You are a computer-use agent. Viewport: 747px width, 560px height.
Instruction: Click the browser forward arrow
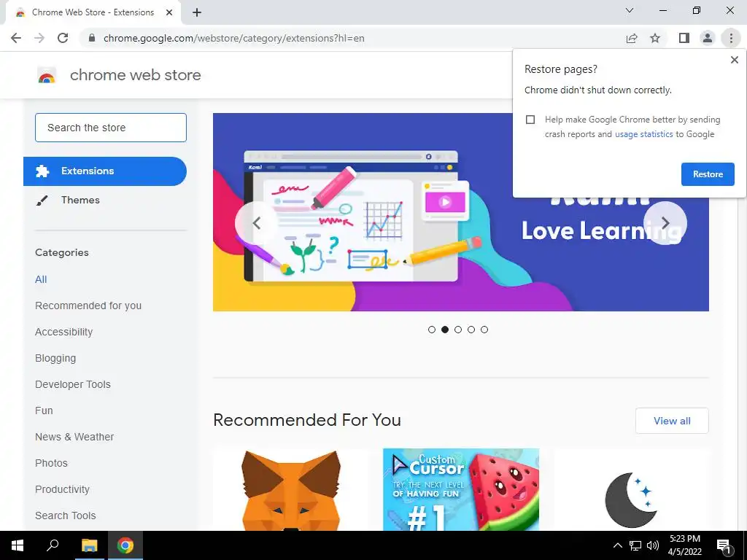(39, 38)
